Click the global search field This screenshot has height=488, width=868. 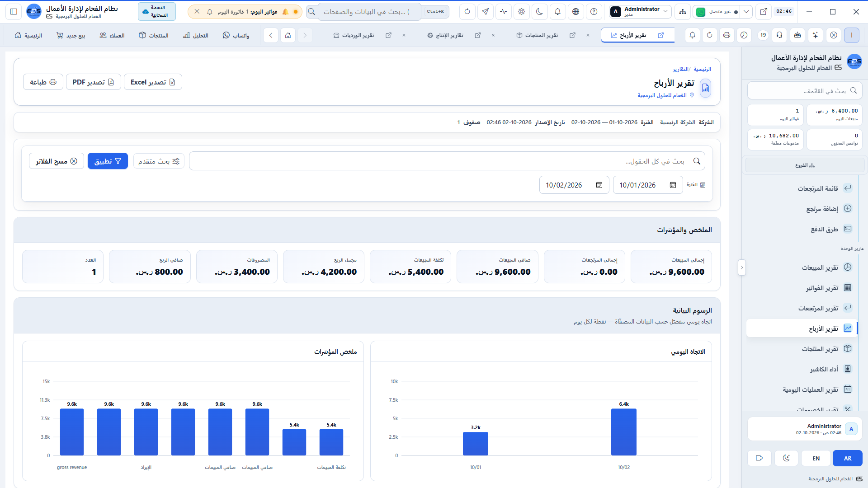pyautogui.click(x=369, y=12)
